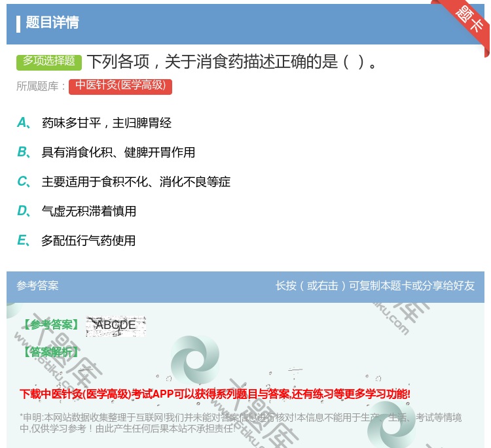The width and height of the screenshot is (491, 448).
Task: Click the ABCDE answer image
Action: point(116,326)
